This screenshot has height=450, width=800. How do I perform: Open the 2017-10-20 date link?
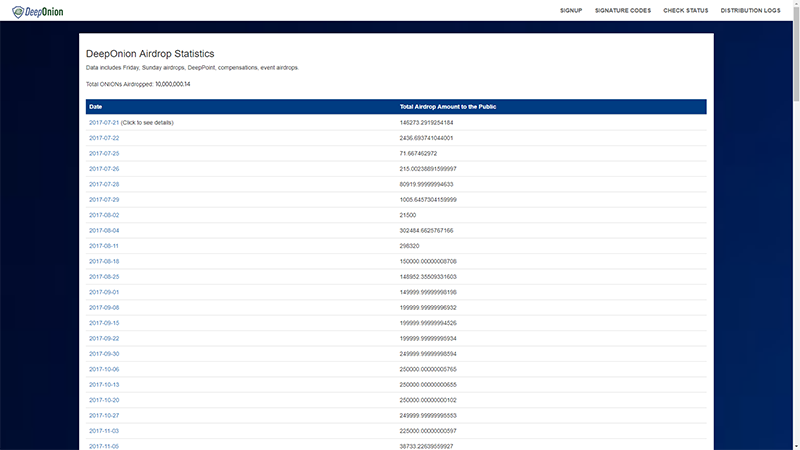(x=104, y=400)
